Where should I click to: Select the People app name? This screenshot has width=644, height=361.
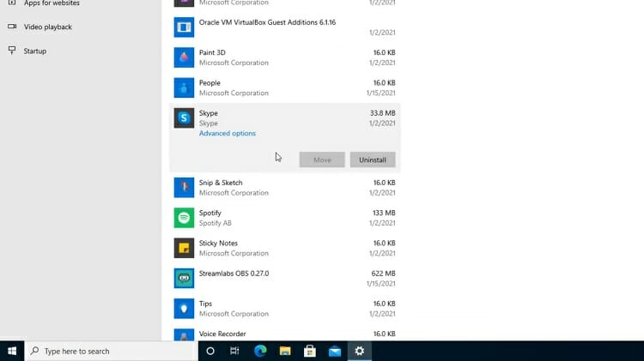click(210, 83)
